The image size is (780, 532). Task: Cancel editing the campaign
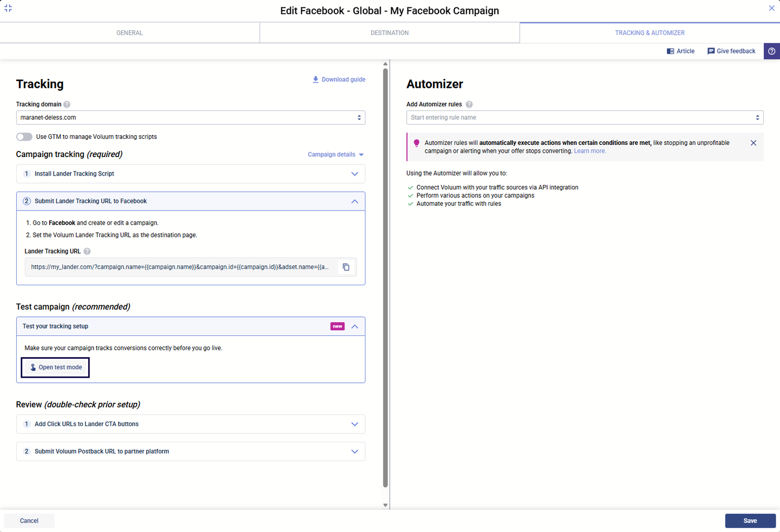click(29, 521)
